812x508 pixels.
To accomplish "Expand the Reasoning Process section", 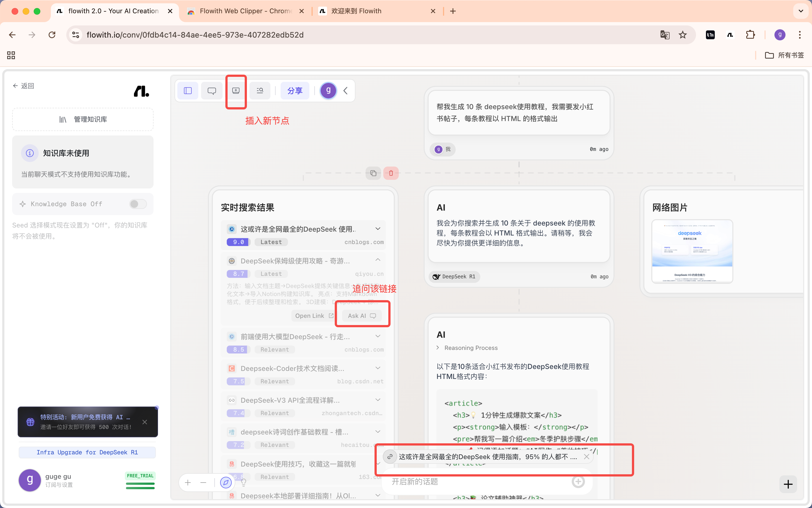I will (467, 348).
